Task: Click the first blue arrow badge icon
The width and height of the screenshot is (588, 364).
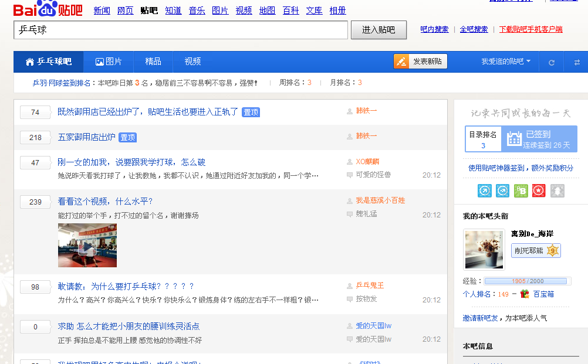Action: click(x=485, y=190)
